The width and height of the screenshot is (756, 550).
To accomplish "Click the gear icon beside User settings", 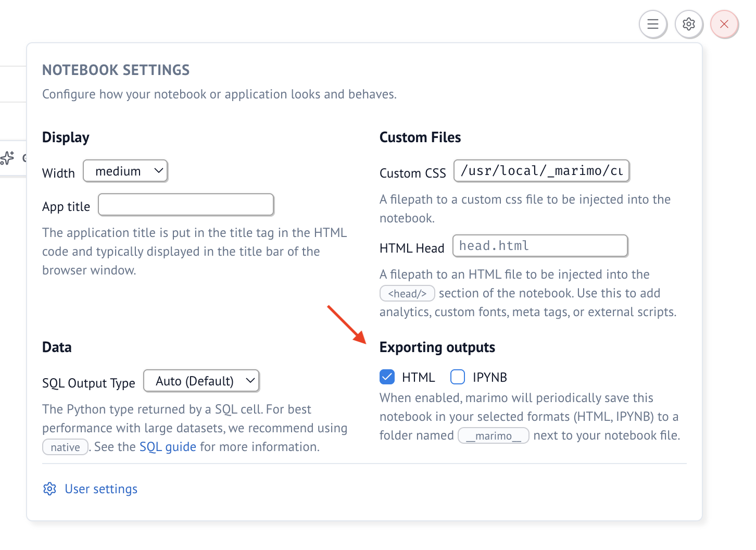I will point(49,489).
